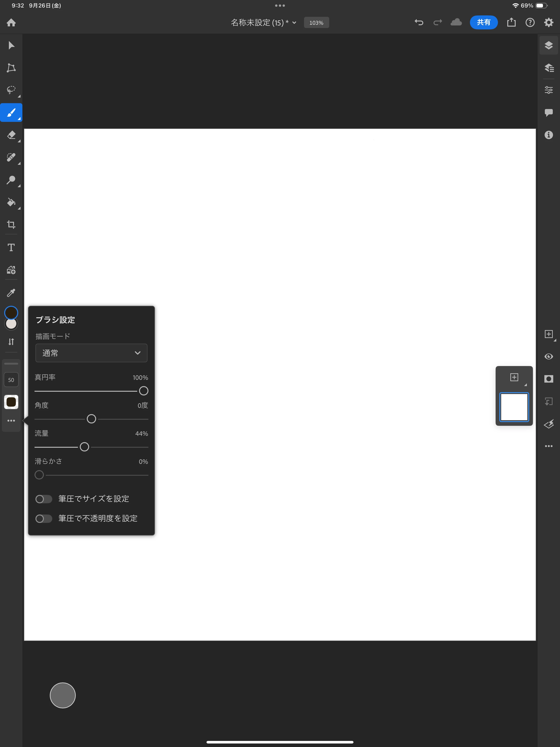The width and height of the screenshot is (560, 747).
Task: Select the Lasso selection tool
Action: pos(11,90)
